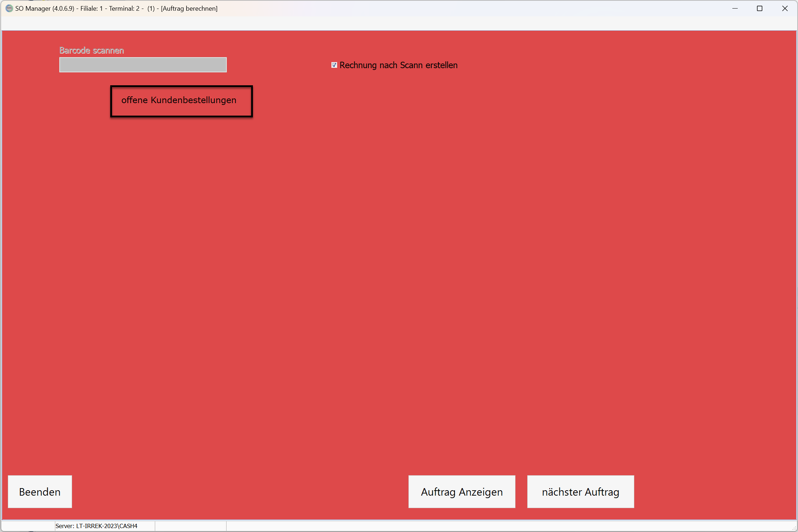Screen dimensions: 798x532
Task: Click the empty status panel right of Server
Action: click(190, 526)
